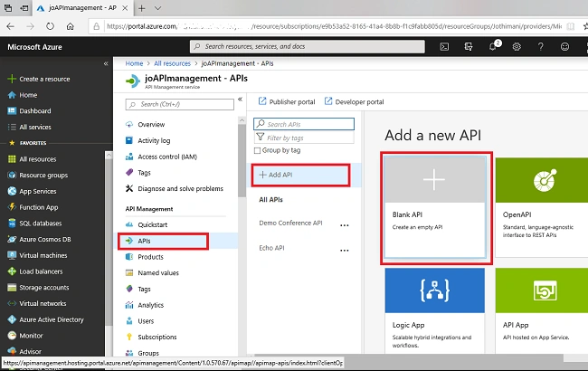Open the Developer portal link

click(354, 101)
